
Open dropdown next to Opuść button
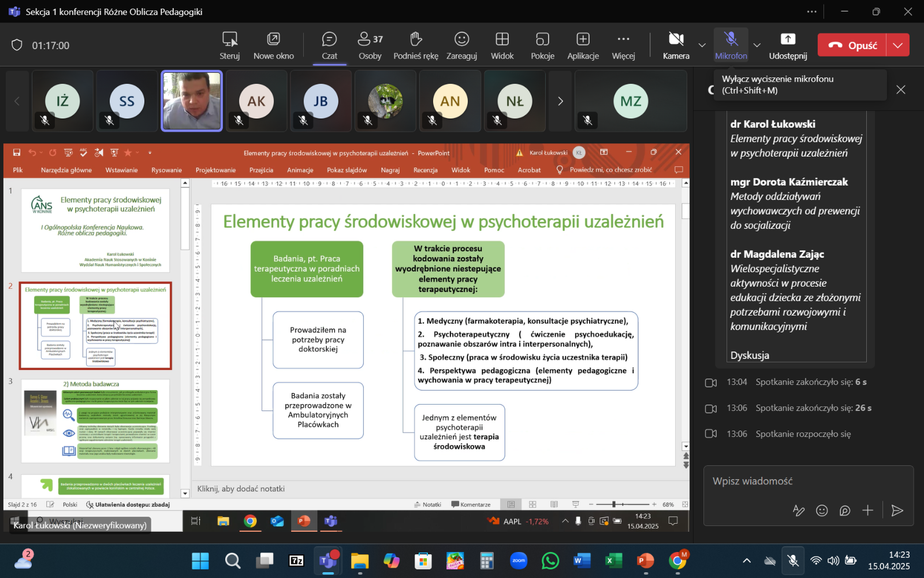[898, 45]
